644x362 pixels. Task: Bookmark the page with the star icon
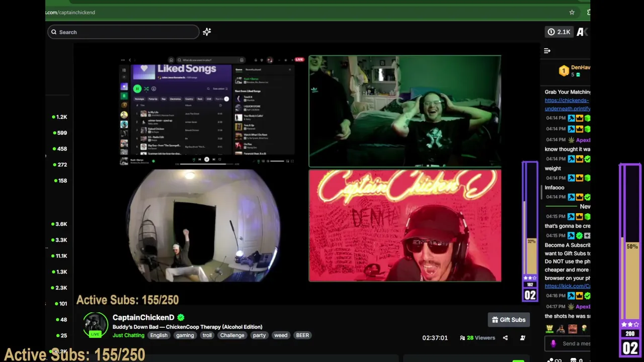click(x=572, y=12)
